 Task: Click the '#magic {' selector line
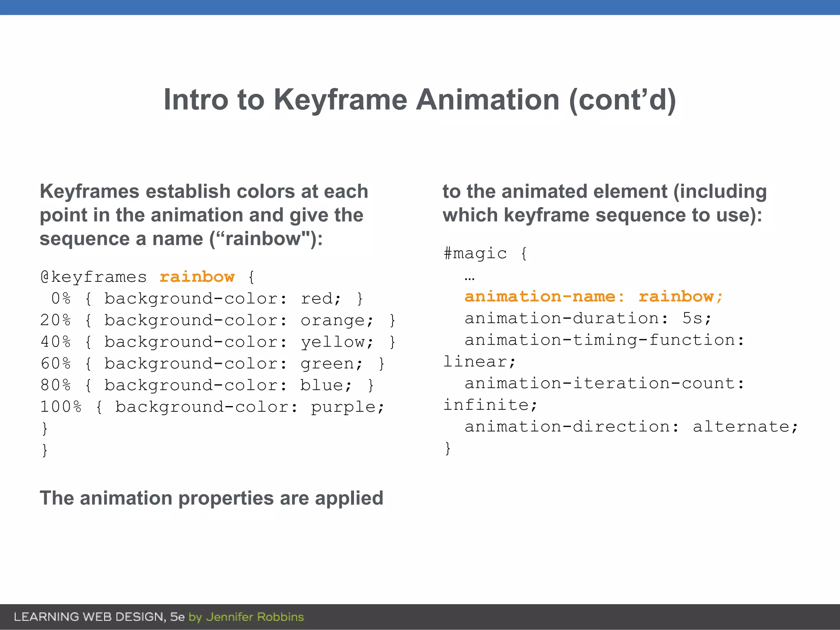tap(485, 253)
